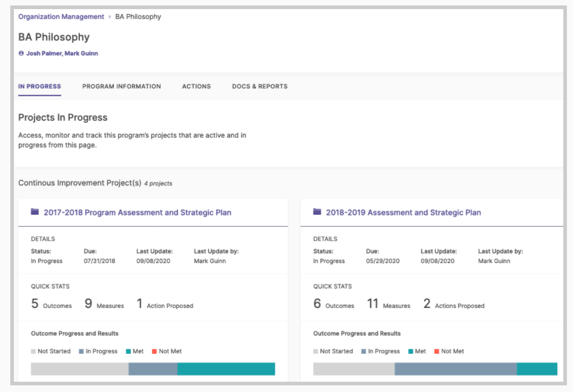Navigate to Organization Management breadcrumb

(x=61, y=17)
